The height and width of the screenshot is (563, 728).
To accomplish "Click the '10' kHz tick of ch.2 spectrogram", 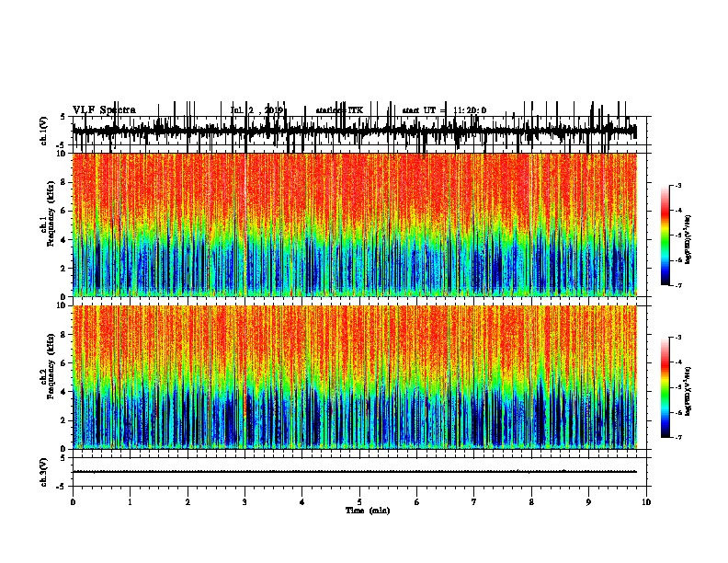I will point(62,305).
